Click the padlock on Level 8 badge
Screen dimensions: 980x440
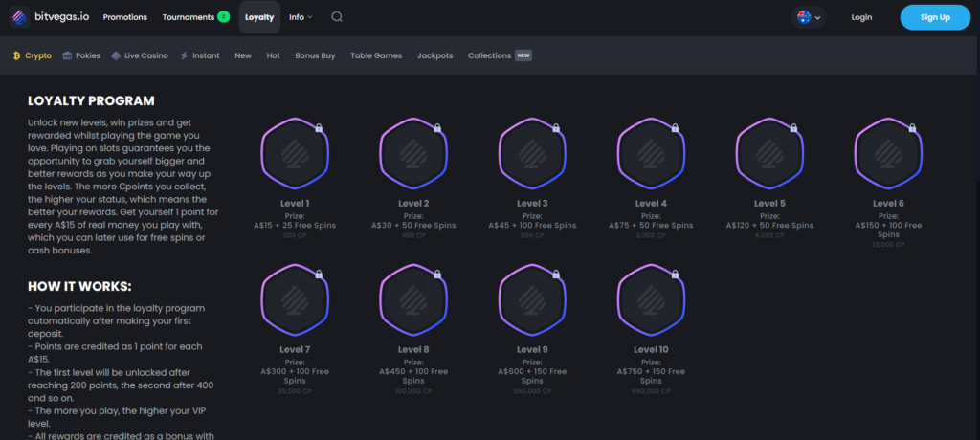point(437,275)
